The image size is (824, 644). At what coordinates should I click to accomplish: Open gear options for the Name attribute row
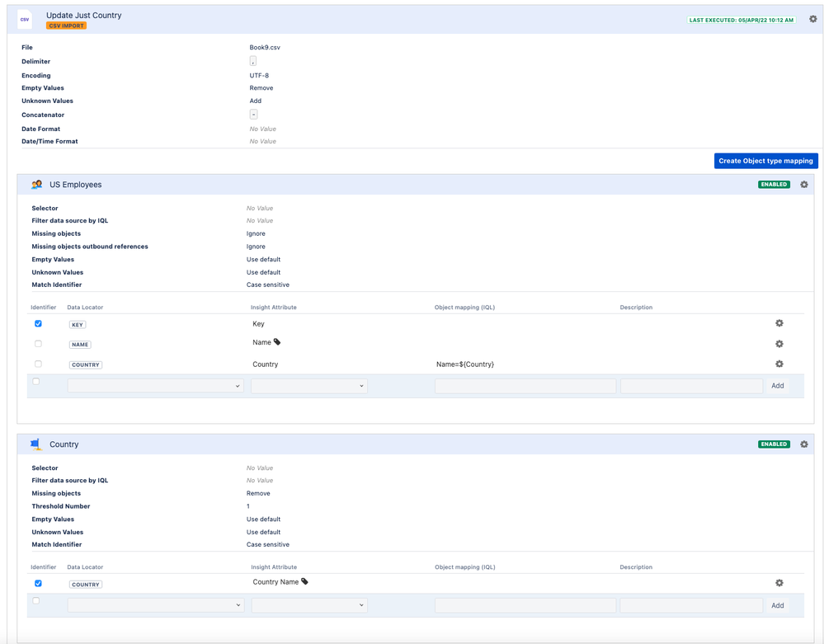(779, 344)
